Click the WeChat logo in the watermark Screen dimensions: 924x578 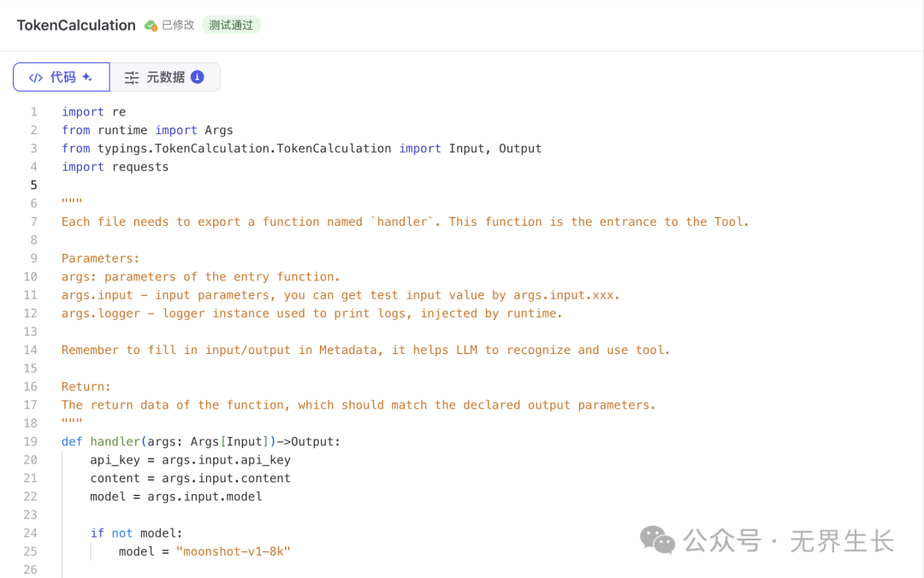tap(658, 540)
